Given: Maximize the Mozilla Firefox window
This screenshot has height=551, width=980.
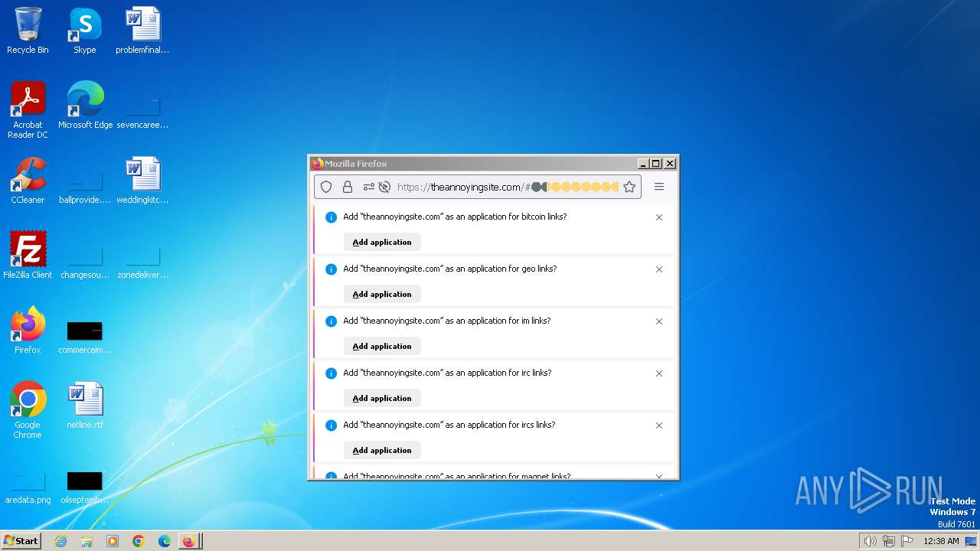Looking at the screenshot, I should (x=656, y=164).
